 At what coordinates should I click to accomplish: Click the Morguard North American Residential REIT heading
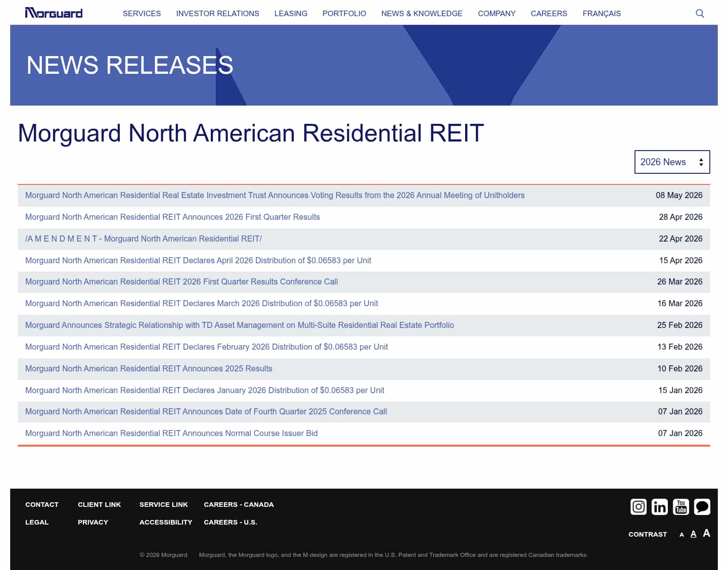(x=251, y=133)
